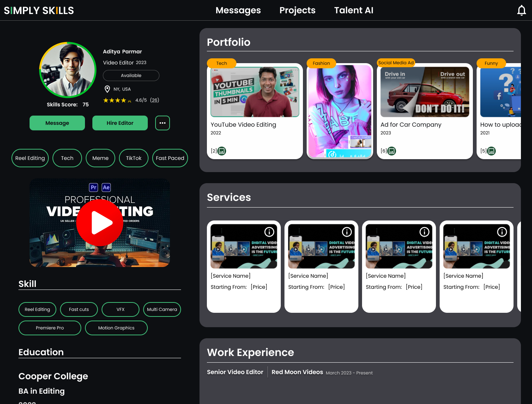Play the Professional Video Editing intro video
This screenshot has height=404, width=532.
100,223
